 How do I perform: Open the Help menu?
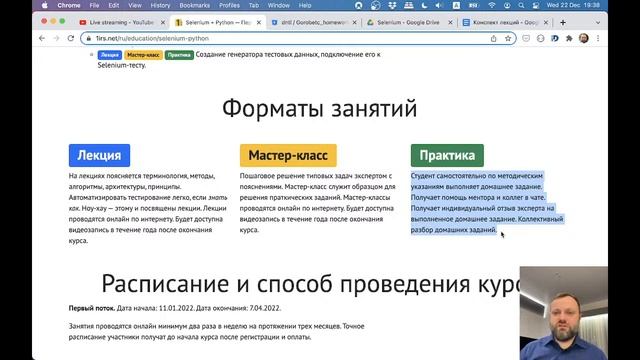305,5
